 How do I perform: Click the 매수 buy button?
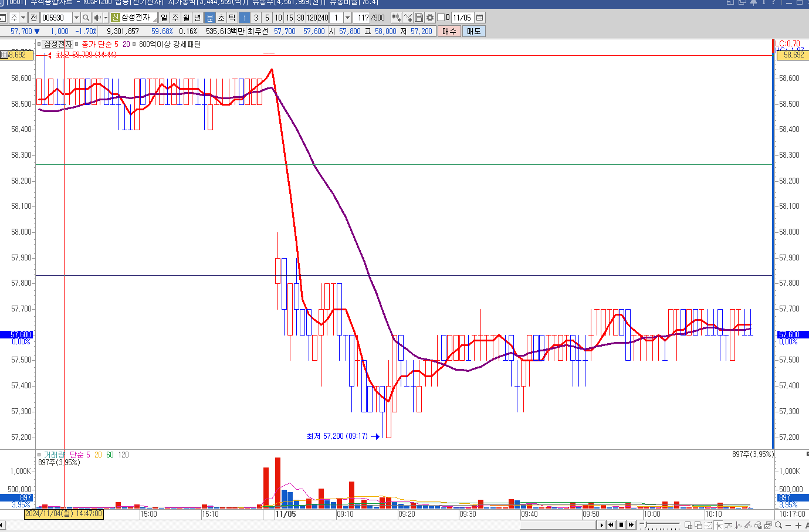(449, 31)
